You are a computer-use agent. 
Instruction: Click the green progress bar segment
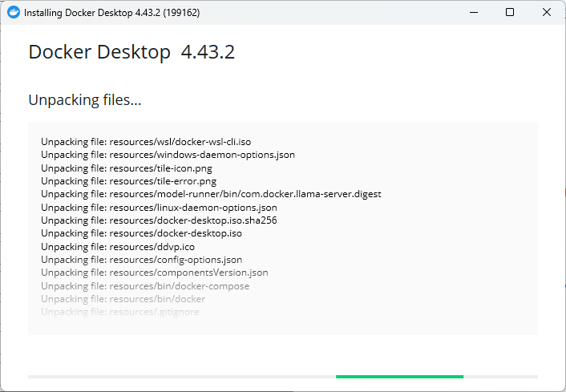coord(399,376)
